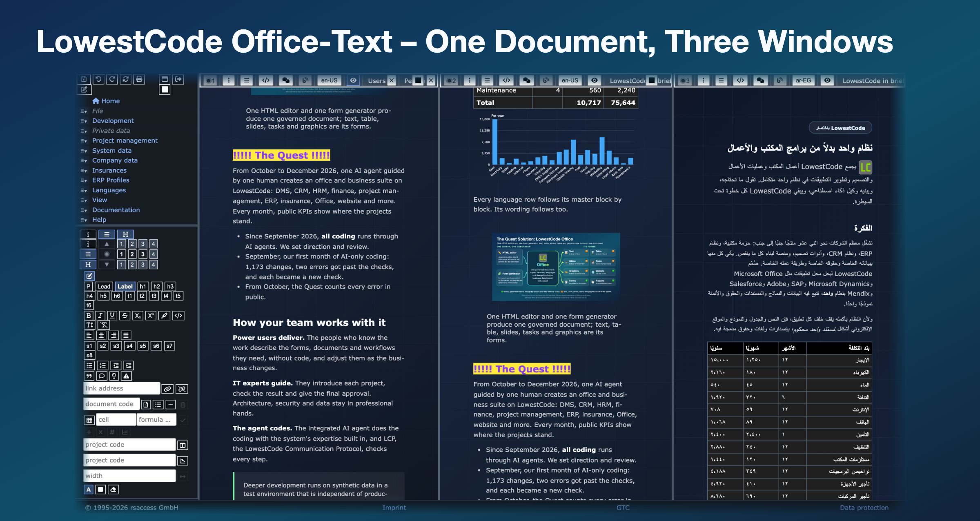Open the three-dots menu in window 1
The width and height of the screenshot is (980, 521).
[x=229, y=80]
